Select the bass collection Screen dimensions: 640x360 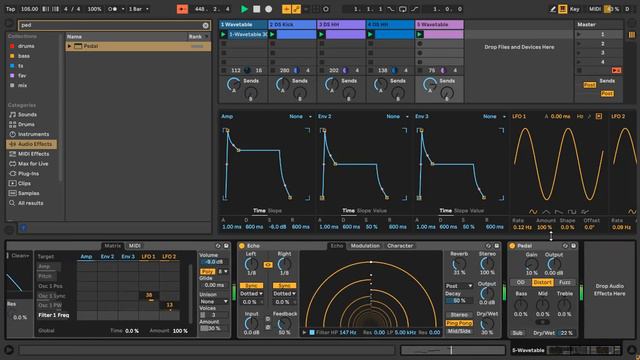click(x=24, y=56)
